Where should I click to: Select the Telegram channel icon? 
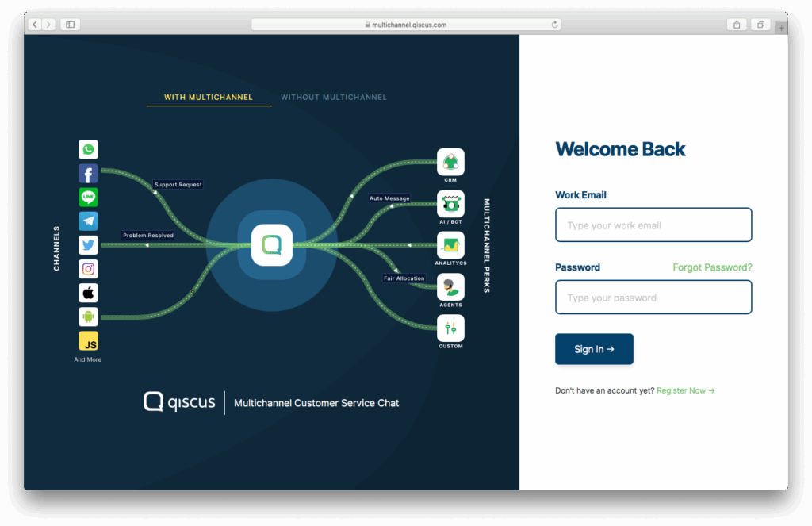pos(88,221)
